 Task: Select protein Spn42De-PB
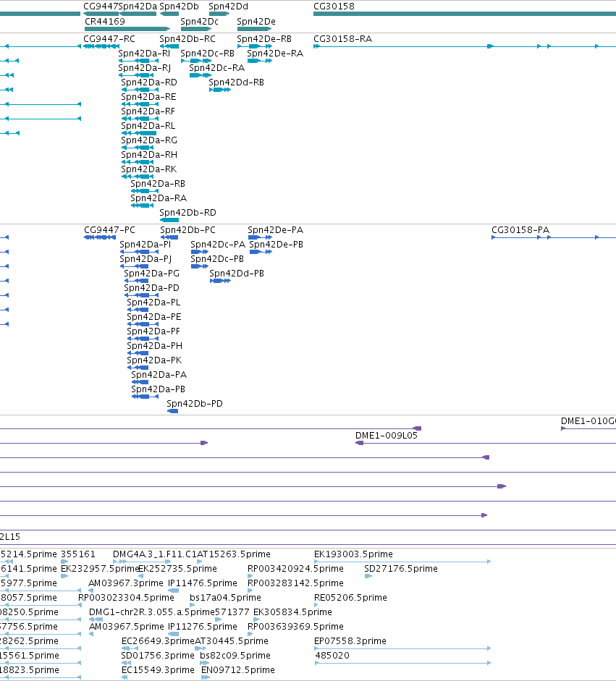click(276, 244)
